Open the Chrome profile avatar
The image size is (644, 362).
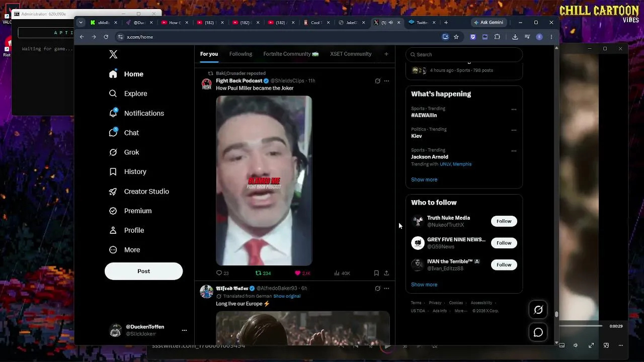pos(539,37)
